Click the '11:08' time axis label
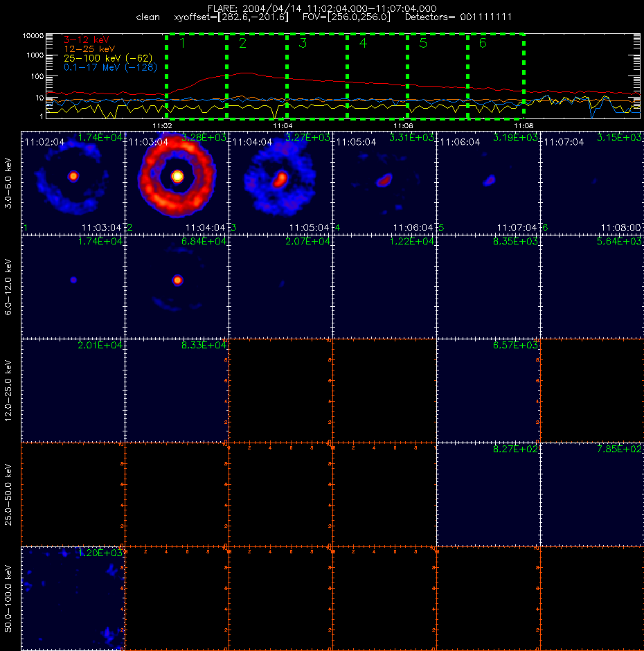The width and height of the screenshot is (644, 651). (524, 126)
